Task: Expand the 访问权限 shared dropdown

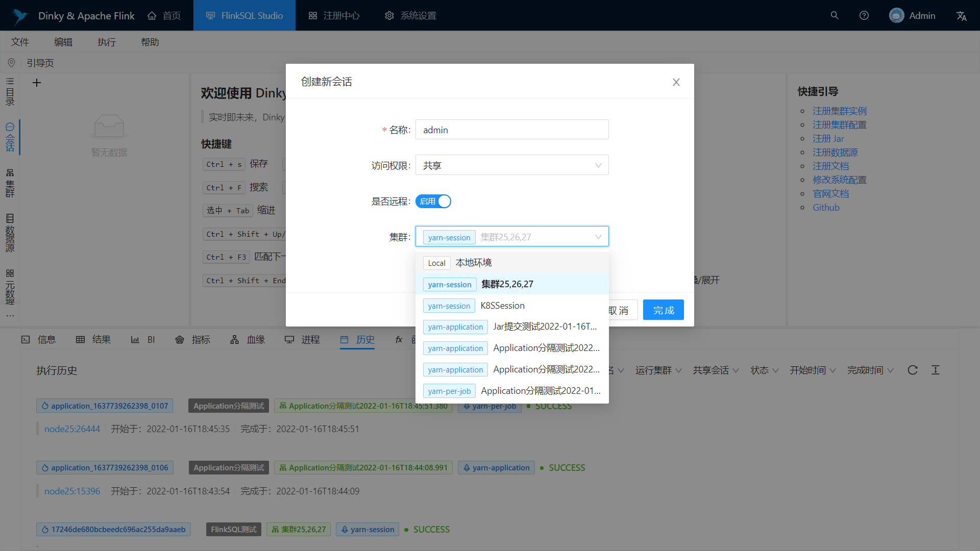Action: tap(511, 165)
